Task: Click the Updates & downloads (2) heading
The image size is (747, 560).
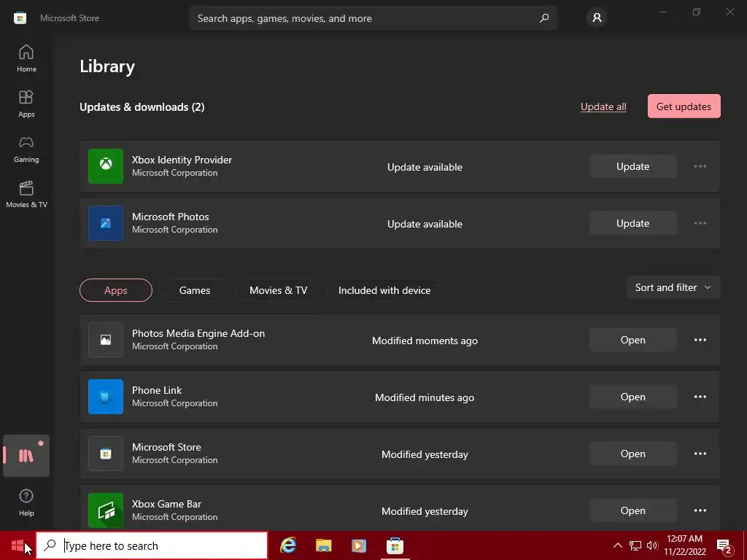Action: pyautogui.click(x=142, y=106)
